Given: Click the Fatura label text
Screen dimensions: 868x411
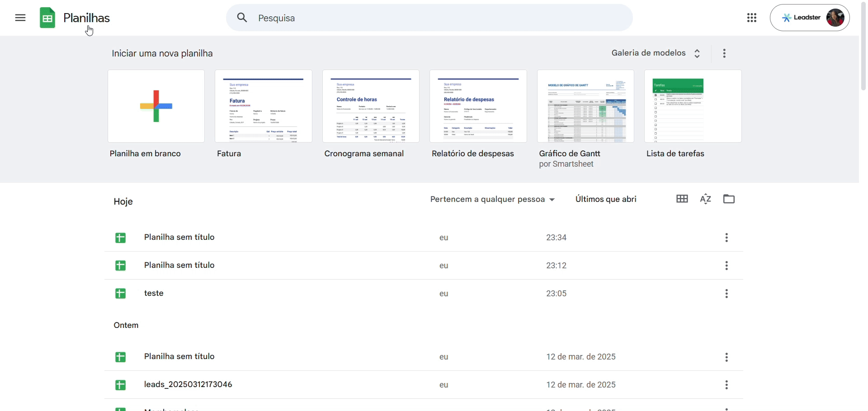Looking at the screenshot, I should click(229, 154).
